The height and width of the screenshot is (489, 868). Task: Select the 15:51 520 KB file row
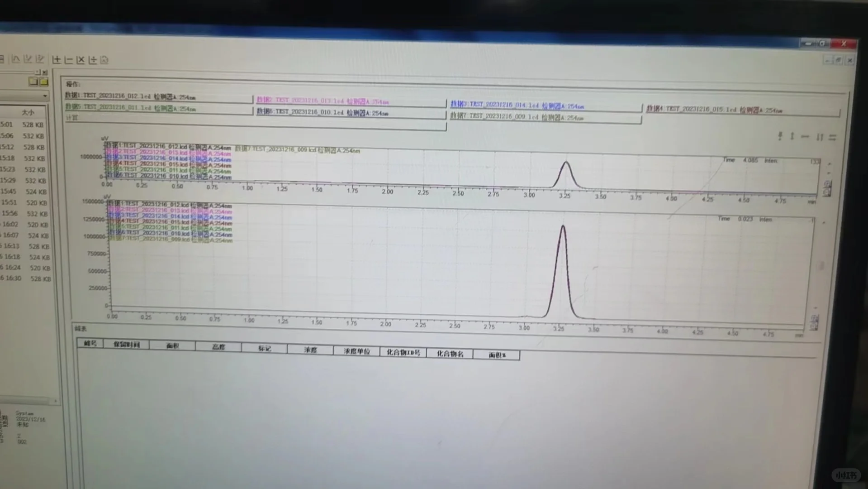tap(24, 202)
